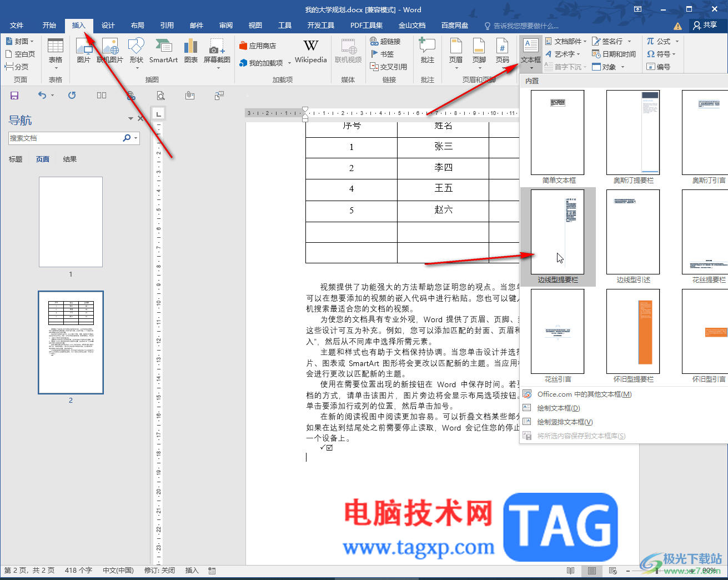Select page 2 thumbnail in navigation pane
Screen dimensions: 728x580
(71, 343)
